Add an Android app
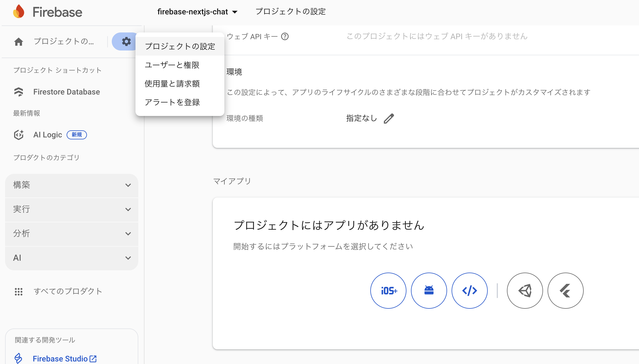Viewport: 639px width, 364px height. [x=429, y=291]
